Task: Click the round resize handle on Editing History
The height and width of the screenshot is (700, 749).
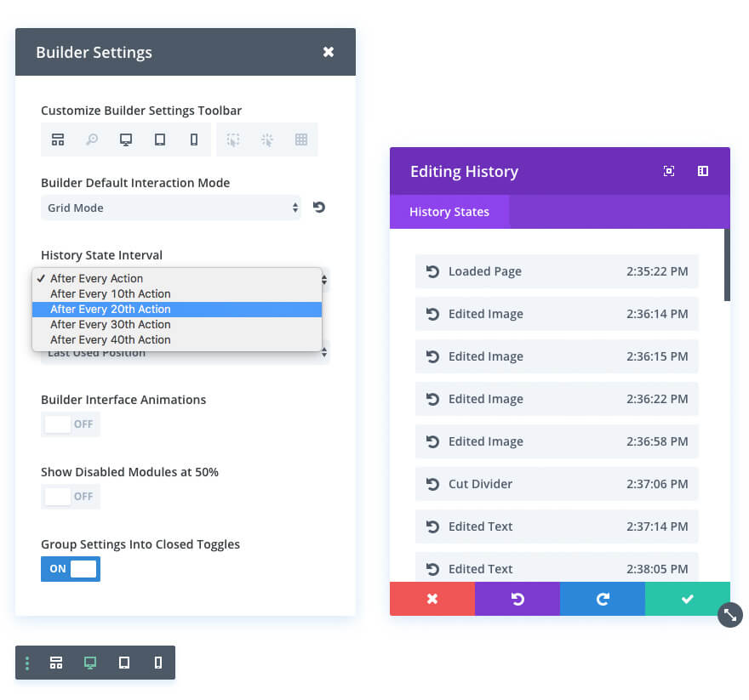Action: click(x=730, y=615)
